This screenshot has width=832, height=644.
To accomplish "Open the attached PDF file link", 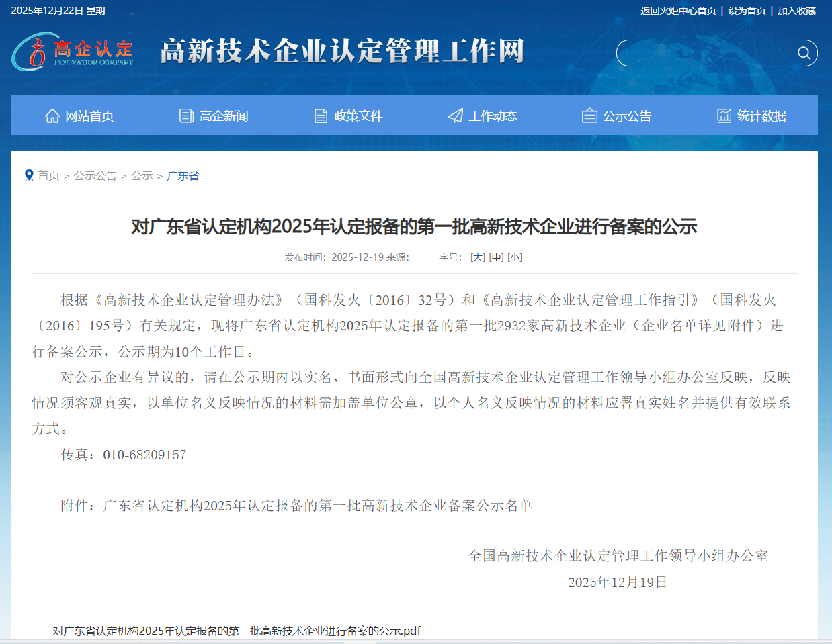I will (x=237, y=631).
